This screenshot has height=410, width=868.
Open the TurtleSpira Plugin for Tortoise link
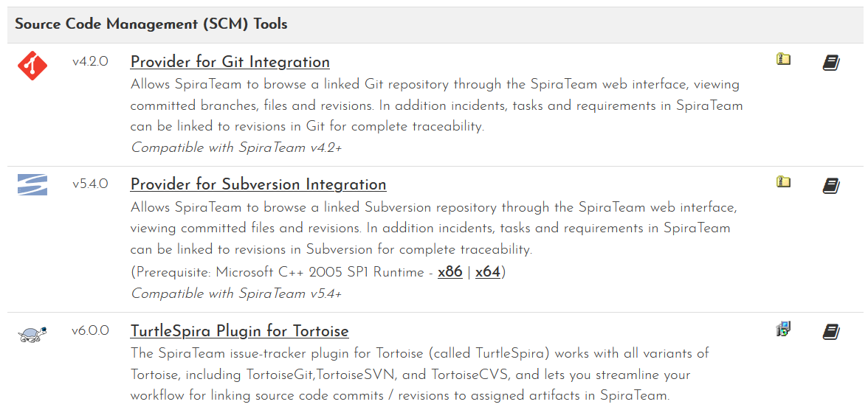click(239, 331)
